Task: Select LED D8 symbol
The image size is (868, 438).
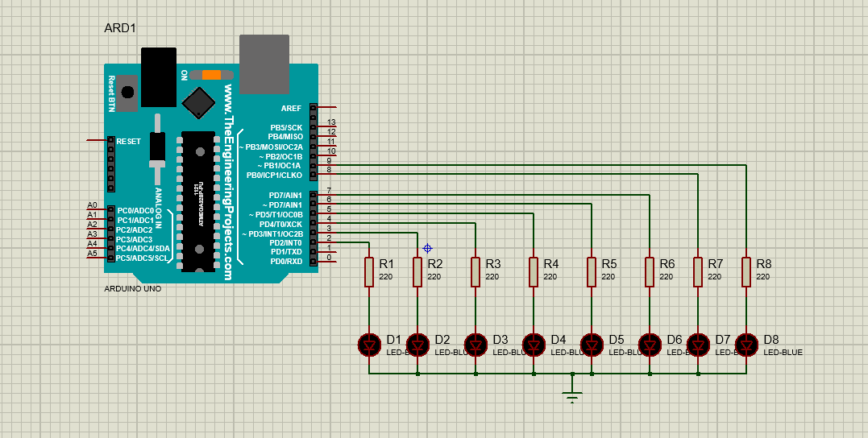Action: pyautogui.click(x=746, y=345)
